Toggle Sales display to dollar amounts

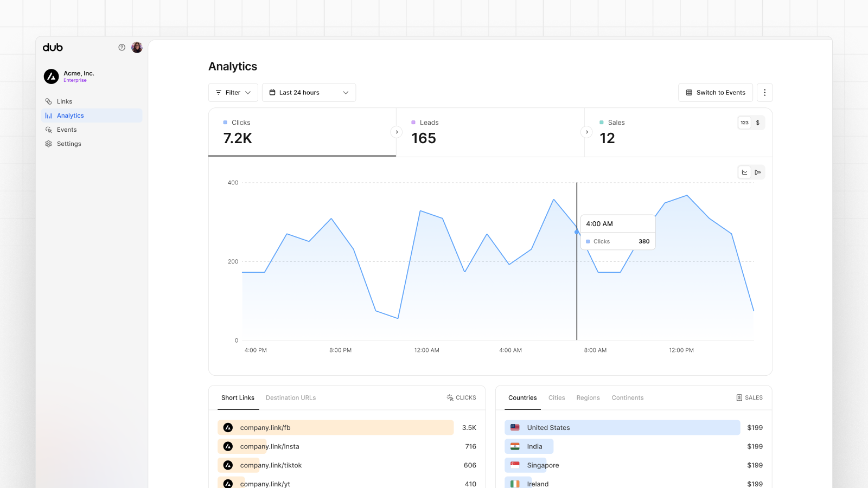tap(757, 123)
